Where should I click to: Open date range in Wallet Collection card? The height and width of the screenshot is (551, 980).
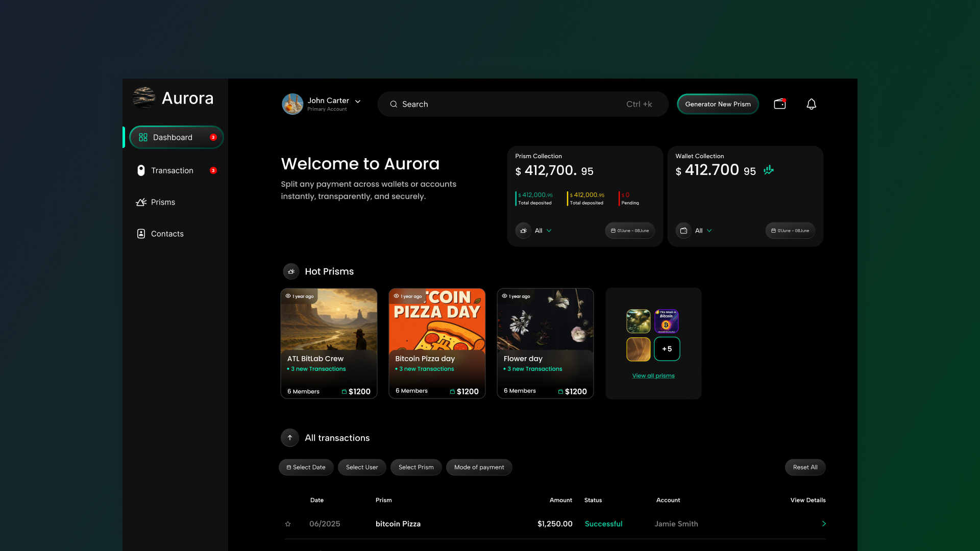(x=790, y=231)
